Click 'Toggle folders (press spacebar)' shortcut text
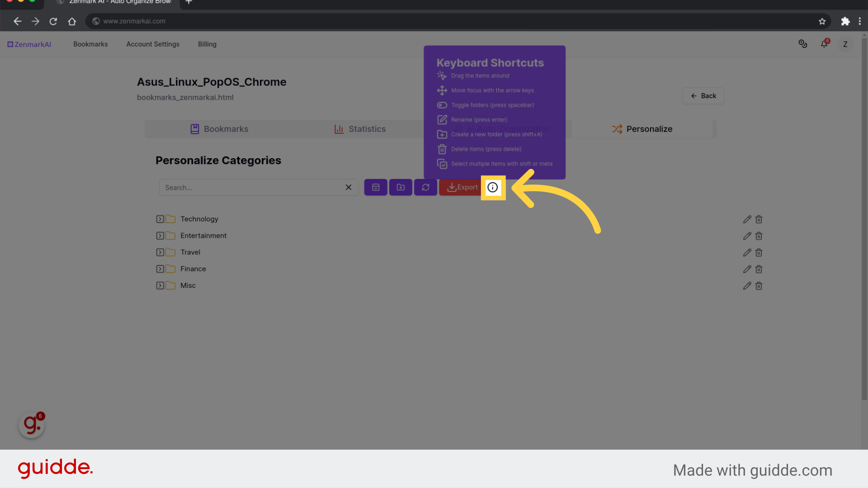The width and height of the screenshot is (868, 488). point(492,105)
